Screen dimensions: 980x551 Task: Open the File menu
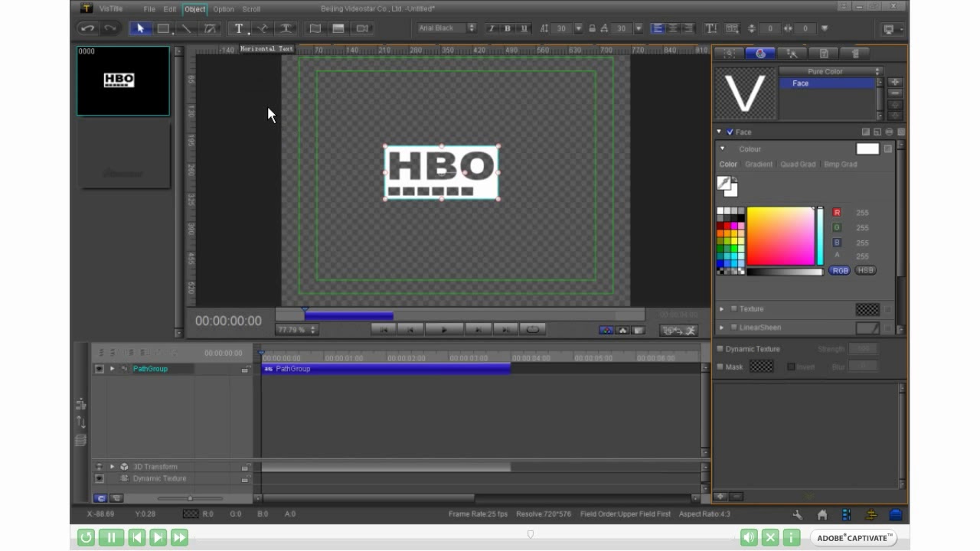point(149,9)
